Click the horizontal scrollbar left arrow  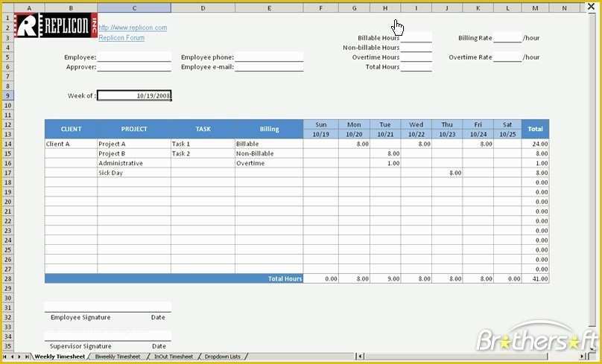[361, 357]
